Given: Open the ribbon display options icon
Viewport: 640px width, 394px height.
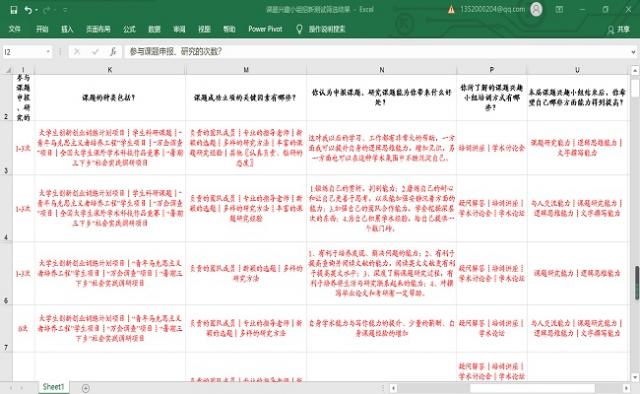Looking at the screenshot, I should coord(559,9).
